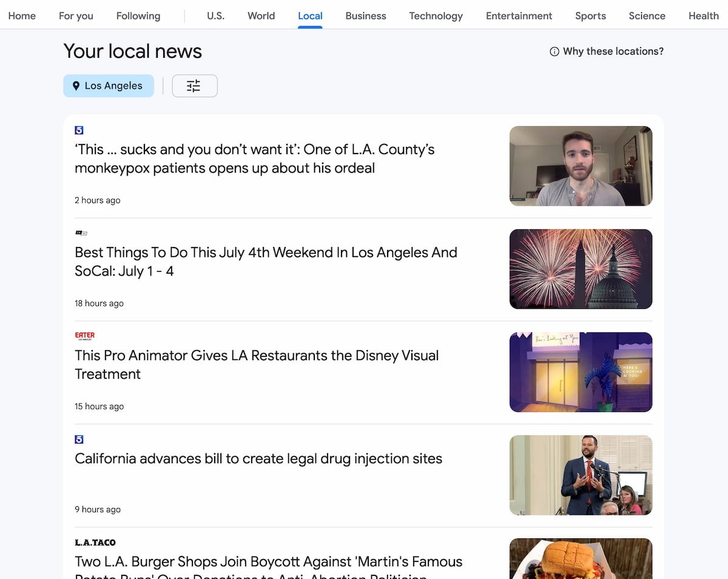
Task: Click the LAist logo above the July 4th article
Action: [81, 232]
